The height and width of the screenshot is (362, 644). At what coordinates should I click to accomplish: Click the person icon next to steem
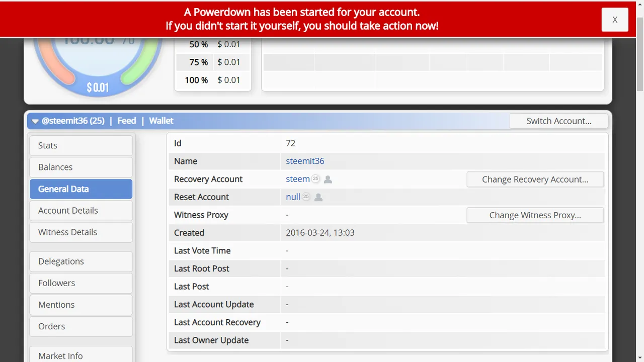[x=328, y=179]
